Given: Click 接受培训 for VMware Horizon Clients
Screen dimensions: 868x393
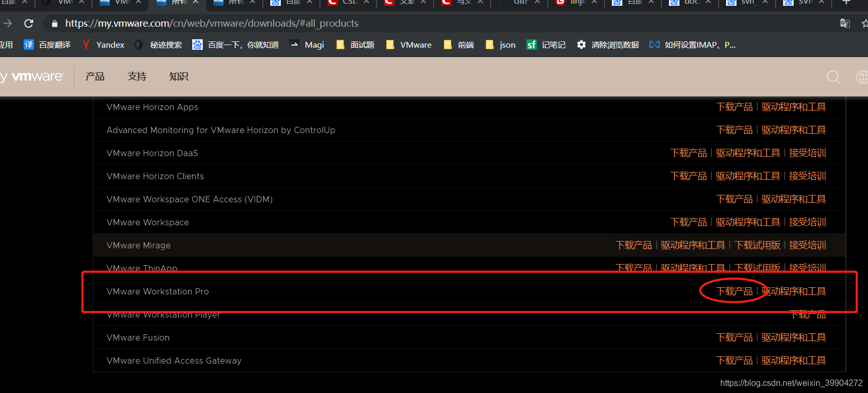Looking at the screenshot, I should pos(807,176).
